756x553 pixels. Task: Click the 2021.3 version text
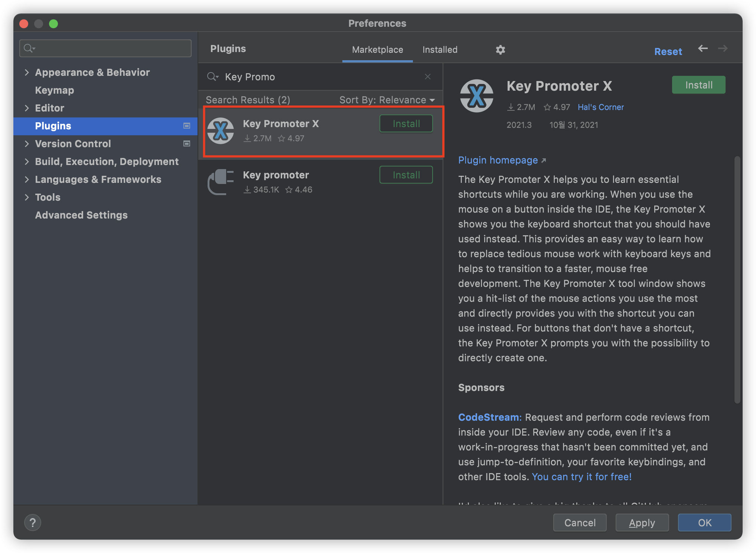click(x=519, y=125)
